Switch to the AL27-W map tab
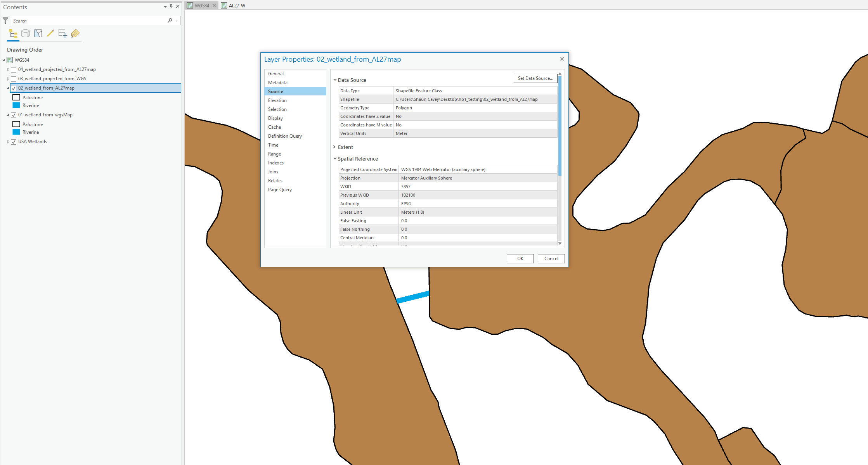Image resolution: width=868 pixels, height=465 pixels. [x=237, y=5]
